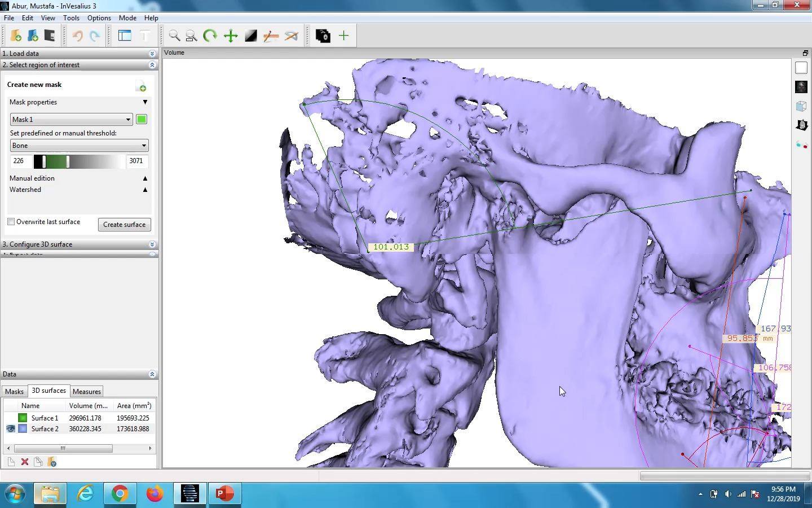The width and height of the screenshot is (812, 508).
Task: Click the minimum threshold field 226
Action: [x=21, y=161]
